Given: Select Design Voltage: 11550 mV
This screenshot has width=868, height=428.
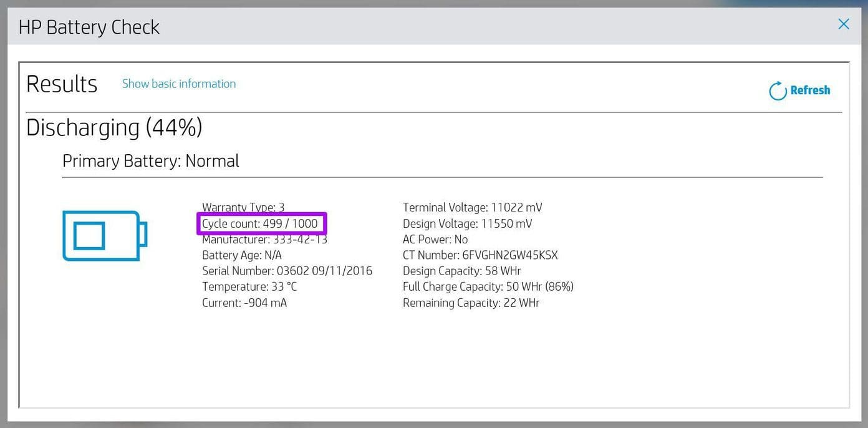Looking at the screenshot, I should point(468,223).
